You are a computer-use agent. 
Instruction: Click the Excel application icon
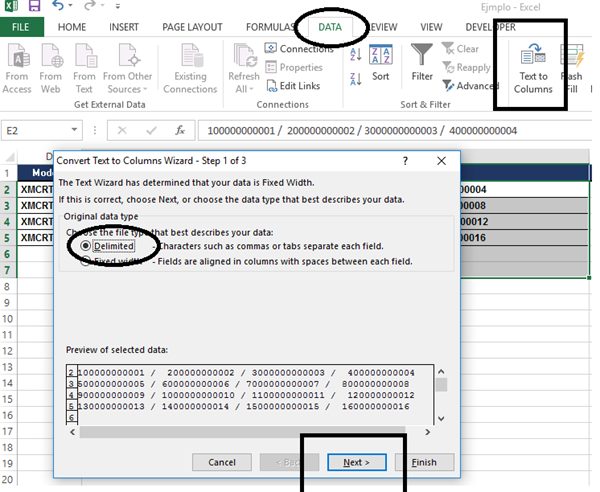[11, 5]
